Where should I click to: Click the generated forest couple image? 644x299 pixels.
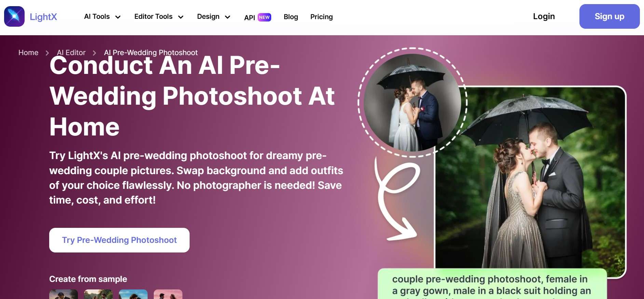[x=530, y=178]
